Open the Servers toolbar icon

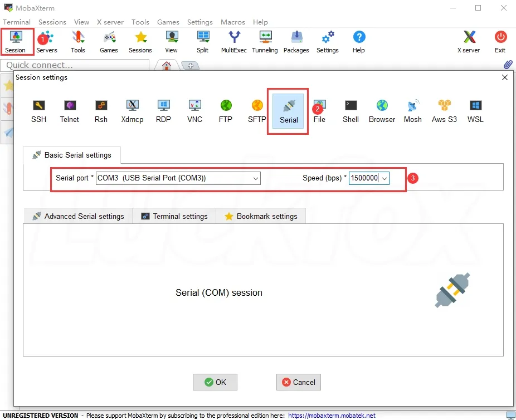pyautogui.click(x=46, y=41)
